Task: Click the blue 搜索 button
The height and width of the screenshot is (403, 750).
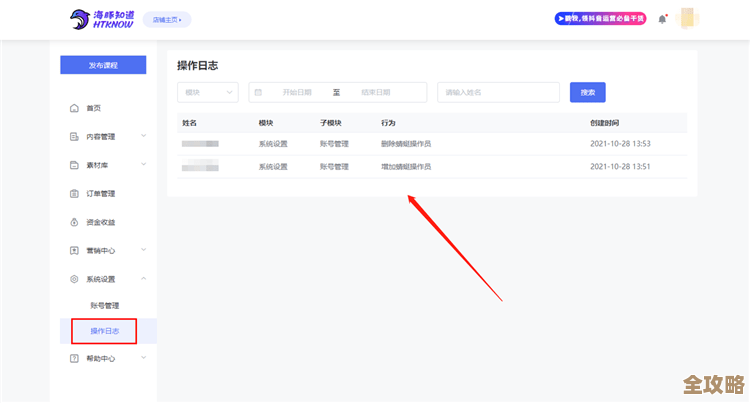Action: click(x=588, y=92)
